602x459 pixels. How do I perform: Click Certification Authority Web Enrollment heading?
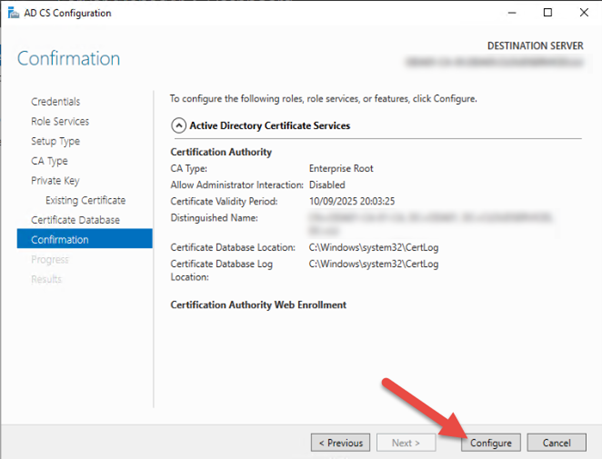[258, 305]
